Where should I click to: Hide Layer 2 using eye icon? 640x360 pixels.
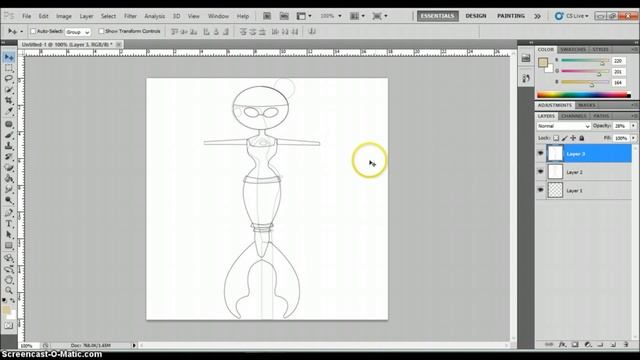(540, 172)
